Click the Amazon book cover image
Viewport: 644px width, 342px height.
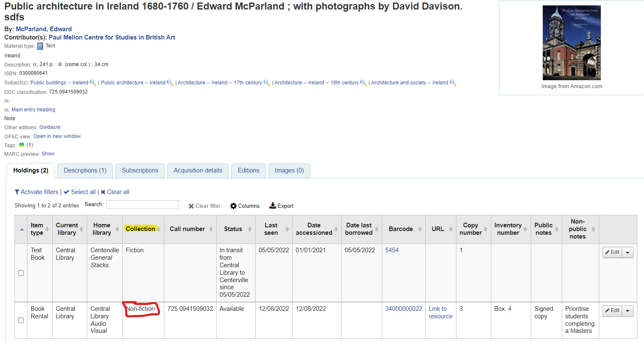point(572,43)
